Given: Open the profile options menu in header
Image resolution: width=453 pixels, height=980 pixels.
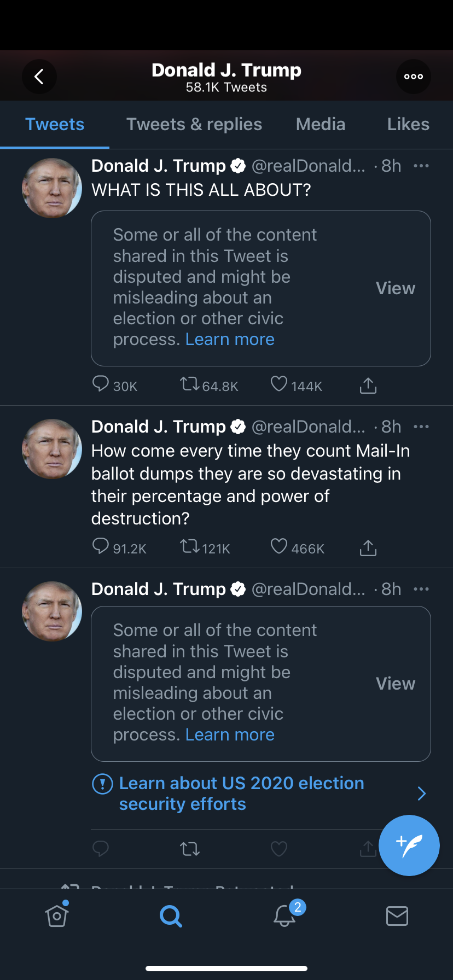Looking at the screenshot, I should click(x=413, y=77).
